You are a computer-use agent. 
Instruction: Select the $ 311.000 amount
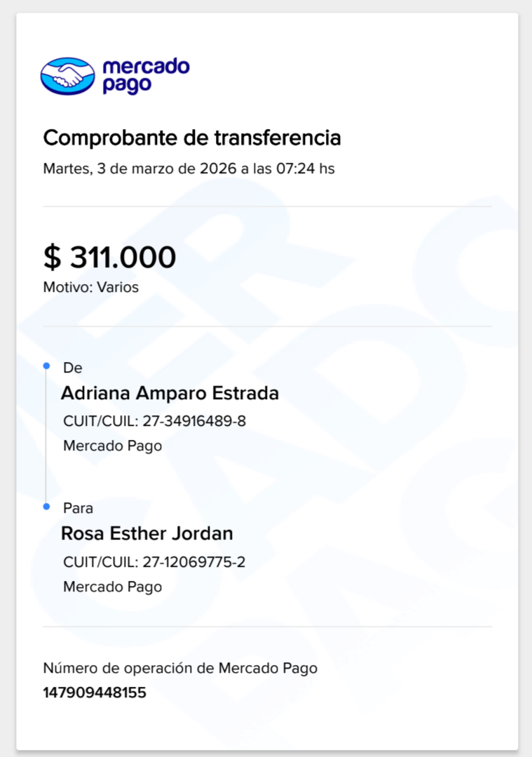[109, 257]
